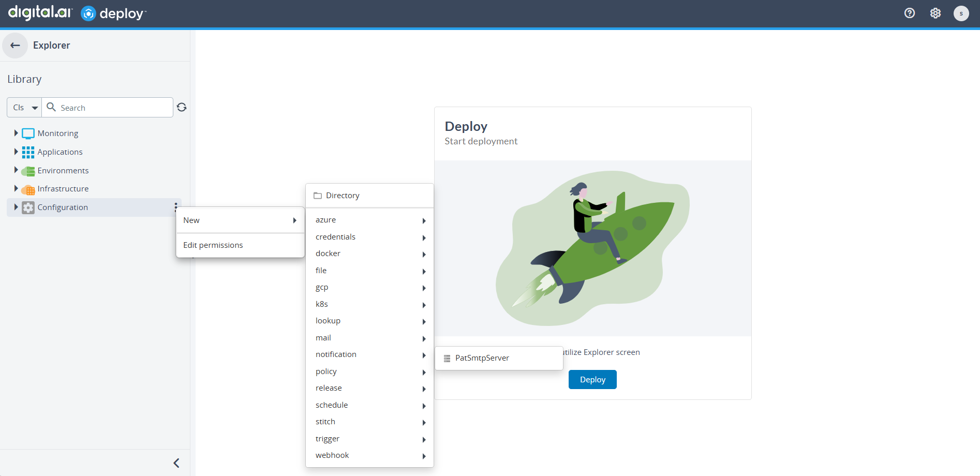Open the CIs filter dropdown
The width and height of the screenshot is (980, 476).
tap(25, 108)
